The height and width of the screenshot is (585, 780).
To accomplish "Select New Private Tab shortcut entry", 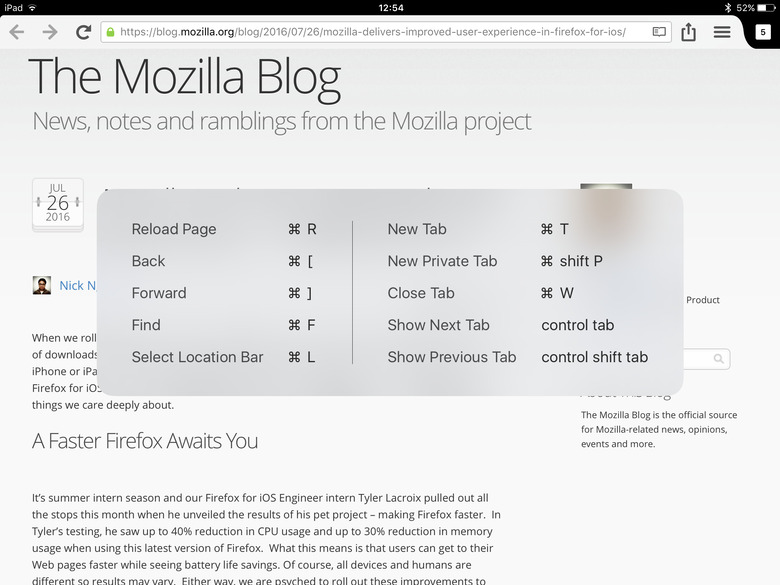I will pyautogui.click(x=495, y=261).
